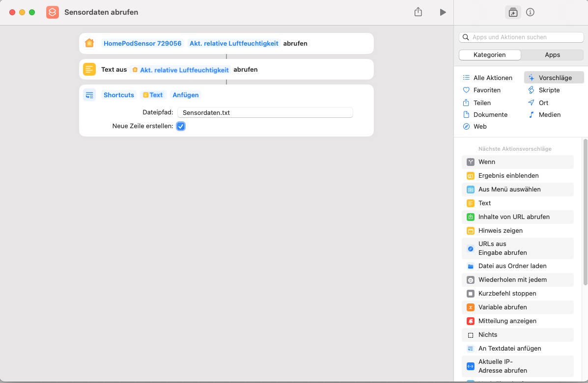Click the Sensordaten abrufen shortcut title
588x383 pixels.
pyautogui.click(x=101, y=12)
